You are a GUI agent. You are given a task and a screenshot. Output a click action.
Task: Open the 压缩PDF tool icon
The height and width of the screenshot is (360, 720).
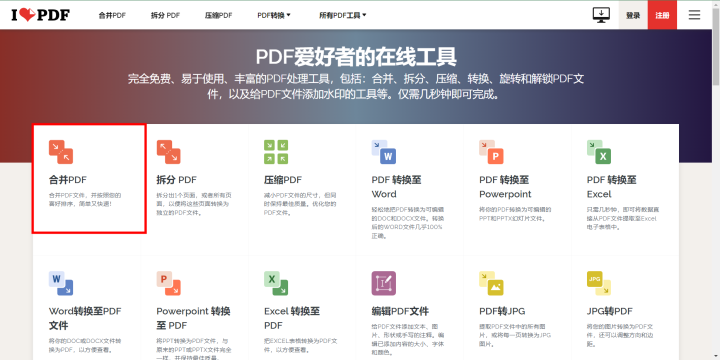tap(276, 152)
